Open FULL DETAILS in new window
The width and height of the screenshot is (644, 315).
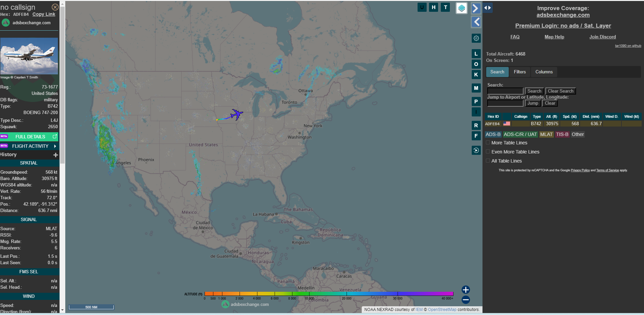pos(29,137)
